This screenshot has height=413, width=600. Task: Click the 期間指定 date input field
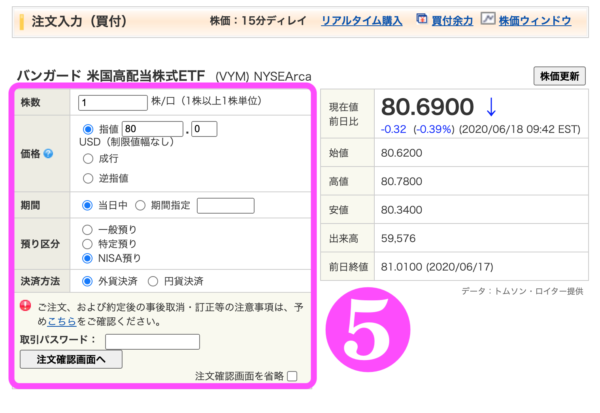pos(226,206)
